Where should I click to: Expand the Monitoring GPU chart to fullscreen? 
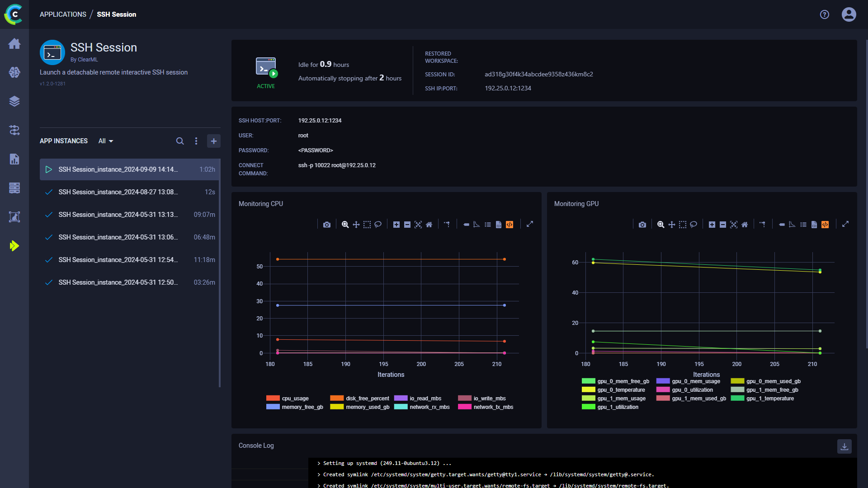click(x=845, y=224)
